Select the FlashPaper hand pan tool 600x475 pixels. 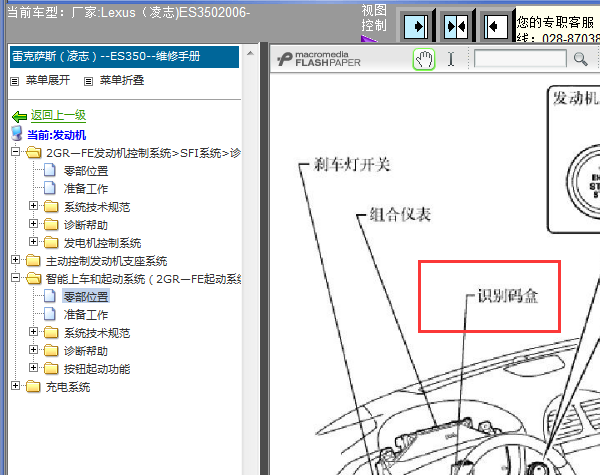424,59
